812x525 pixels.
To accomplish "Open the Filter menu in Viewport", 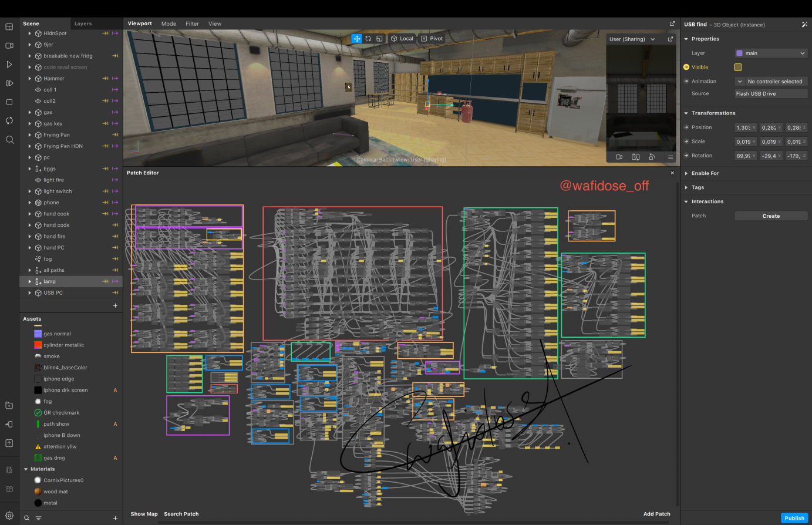I will point(192,24).
